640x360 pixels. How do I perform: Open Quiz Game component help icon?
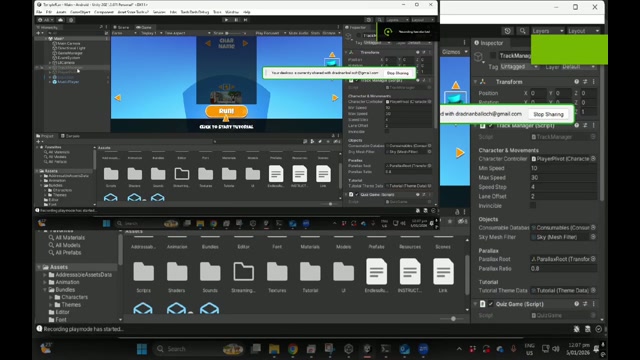coord(576,304)
